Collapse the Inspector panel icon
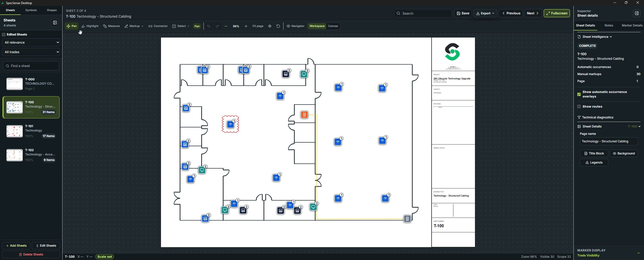Image resolution: width=644 pixels, height=260 pixels. 637,13
